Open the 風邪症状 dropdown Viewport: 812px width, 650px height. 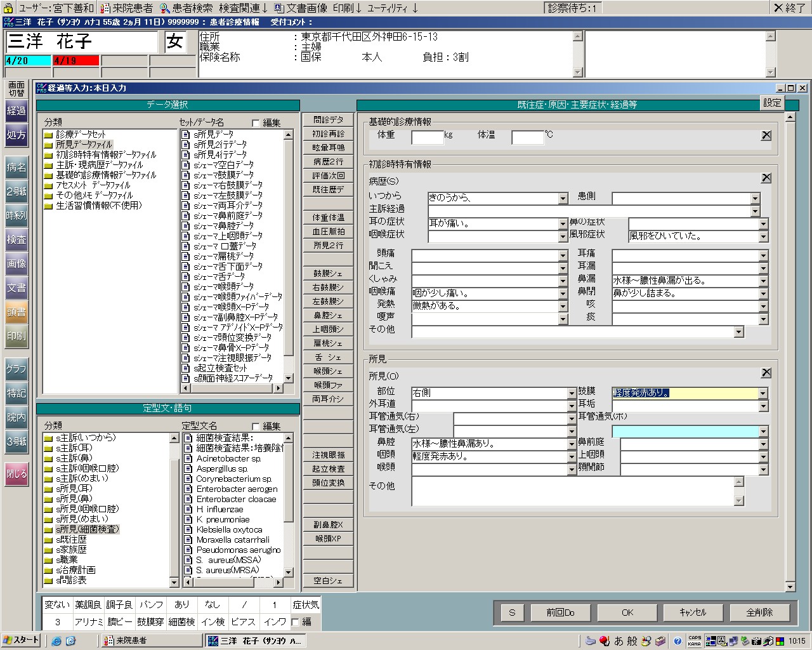click(763, 237)
